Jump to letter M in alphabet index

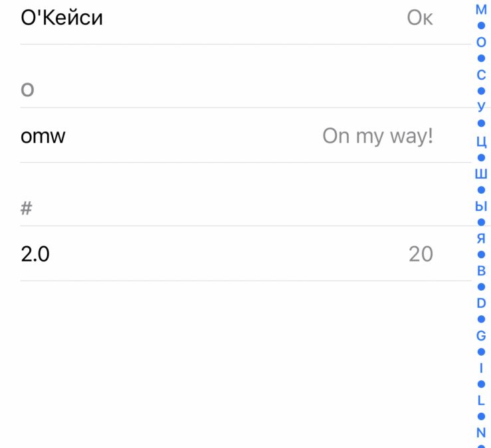point(481,10)
